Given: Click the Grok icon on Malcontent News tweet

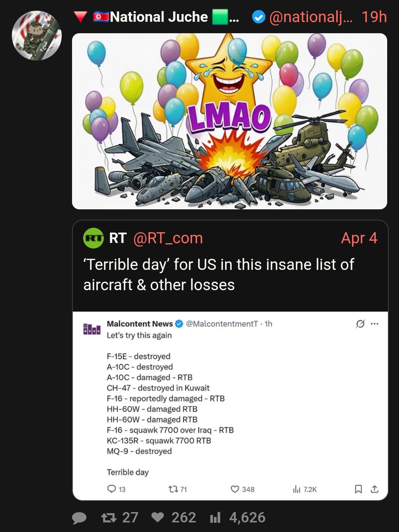Looking at the screenshot, I should pos(360,324).
